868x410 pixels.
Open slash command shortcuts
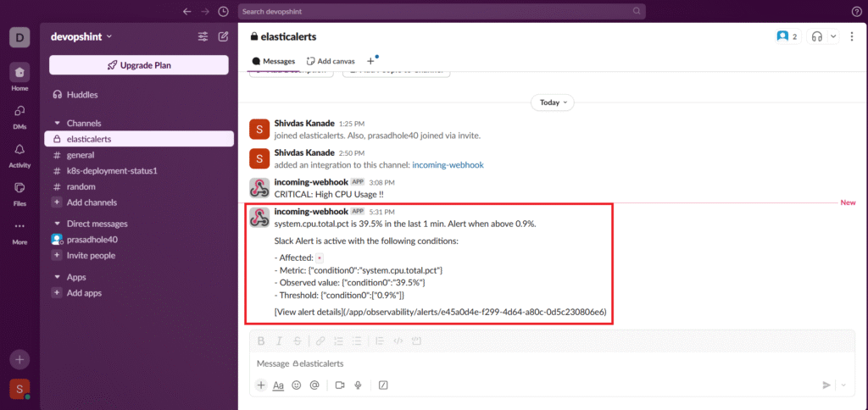point(382,385)
